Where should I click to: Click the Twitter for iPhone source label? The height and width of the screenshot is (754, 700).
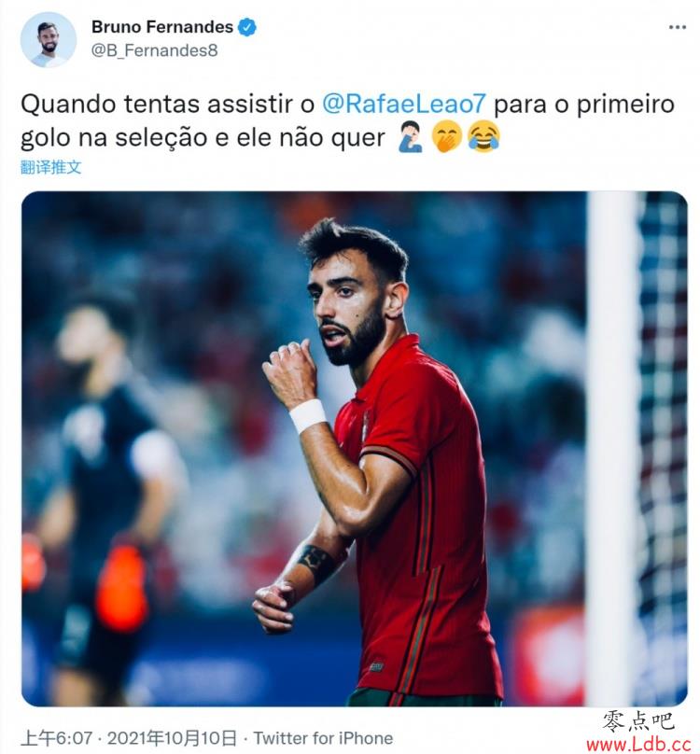(323, 737)
